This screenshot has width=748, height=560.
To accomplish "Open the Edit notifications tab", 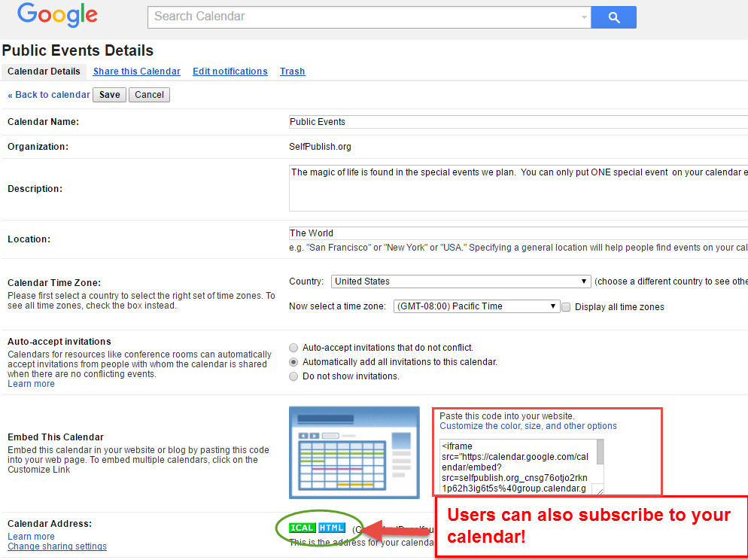I will coord(230,72).
